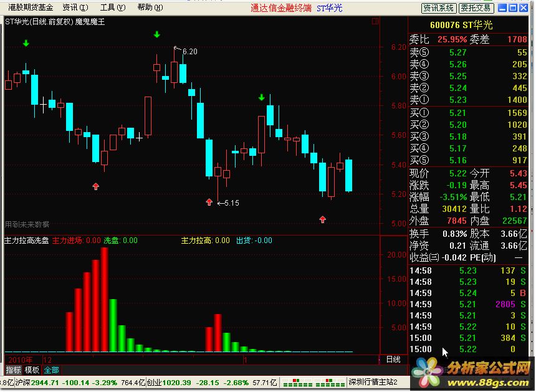Click the tallest red 主力进场 histogram bar
This screenshot has height=392, width=536.
[x=105, y=299]
